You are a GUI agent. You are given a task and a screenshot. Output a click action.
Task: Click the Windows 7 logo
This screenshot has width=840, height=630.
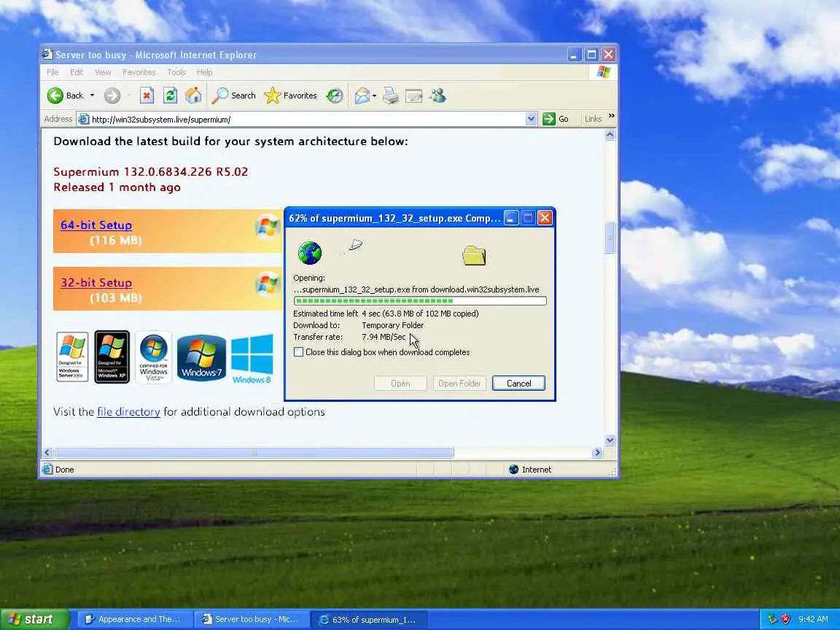201,357
